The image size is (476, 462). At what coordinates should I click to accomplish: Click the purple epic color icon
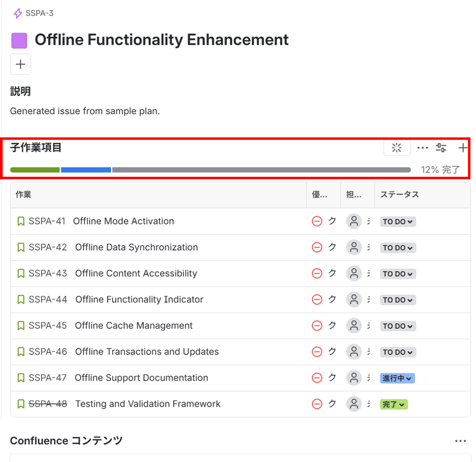20,40
